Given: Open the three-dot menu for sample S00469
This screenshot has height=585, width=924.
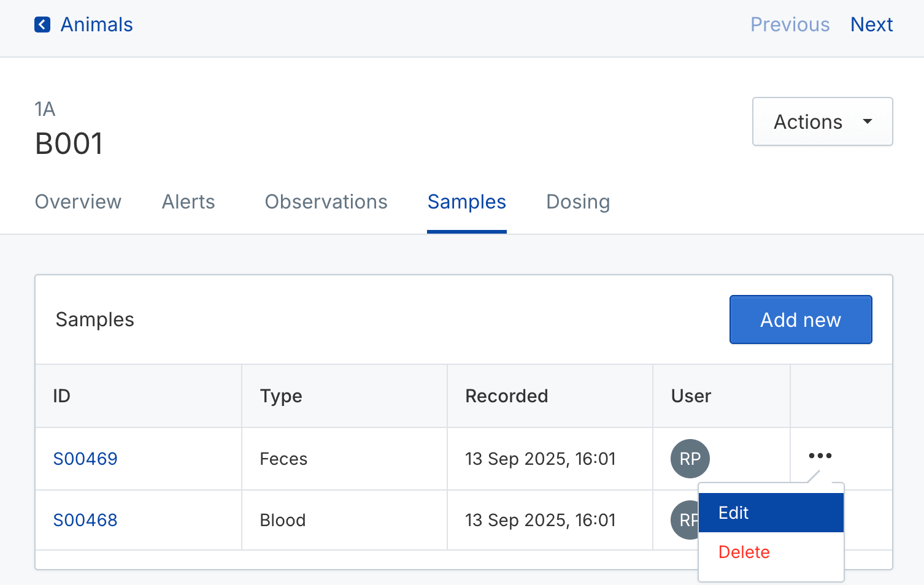Looking at the screenshot, I should 820,456.
